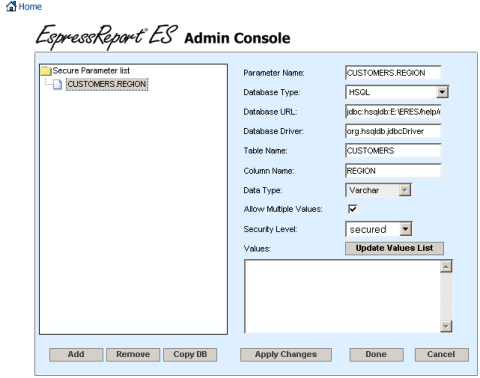Click inside the Database URL field
Image resolution: width=480 pixels, height=378 pixels.
click(x=393, y=112)
